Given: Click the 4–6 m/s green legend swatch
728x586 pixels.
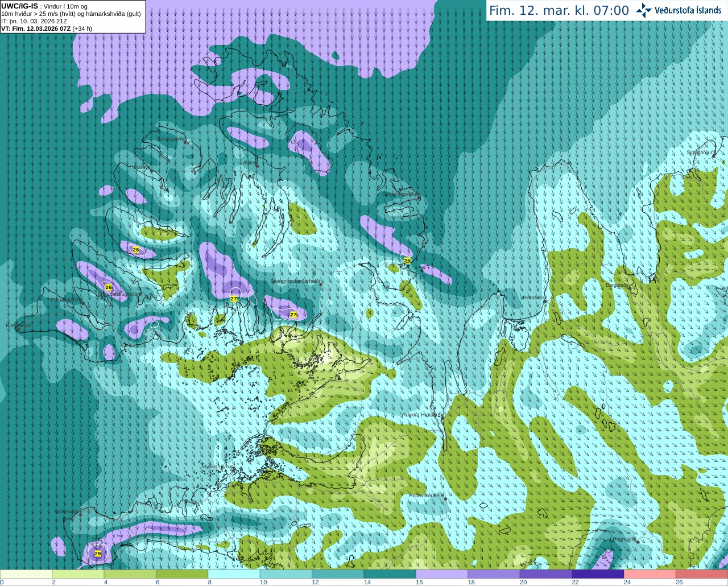Looking at the screenshot, I should tap(130, 574).
